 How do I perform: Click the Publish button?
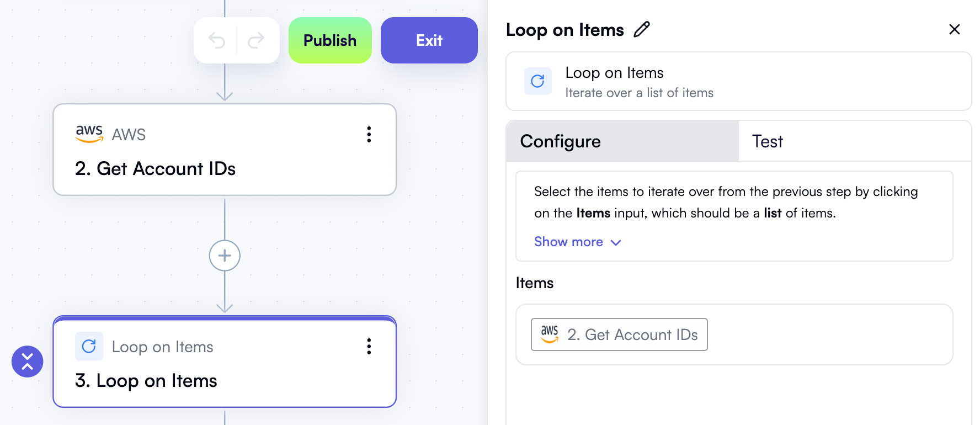click(x=330, y=40)
